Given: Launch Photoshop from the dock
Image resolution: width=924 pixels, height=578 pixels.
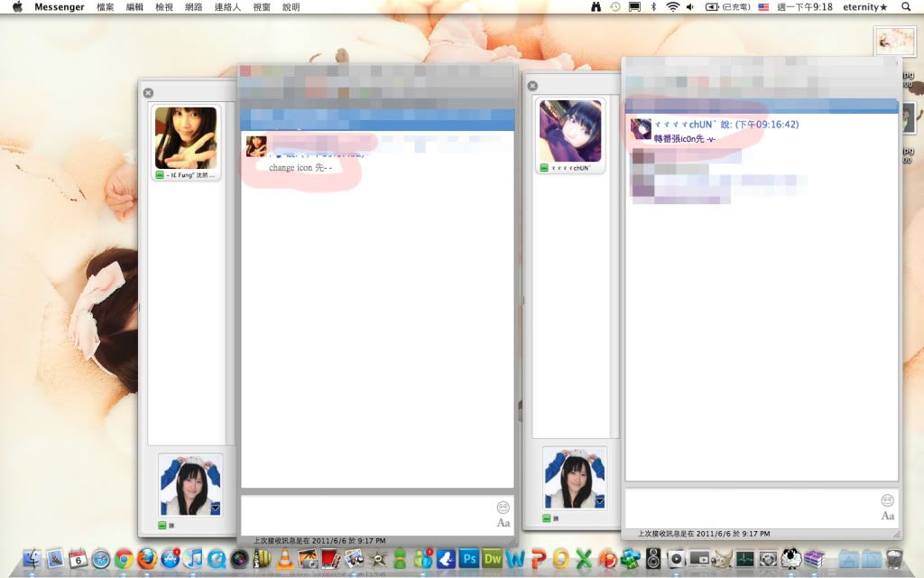Looking at the screenshot, I should [x=468, y=559].
